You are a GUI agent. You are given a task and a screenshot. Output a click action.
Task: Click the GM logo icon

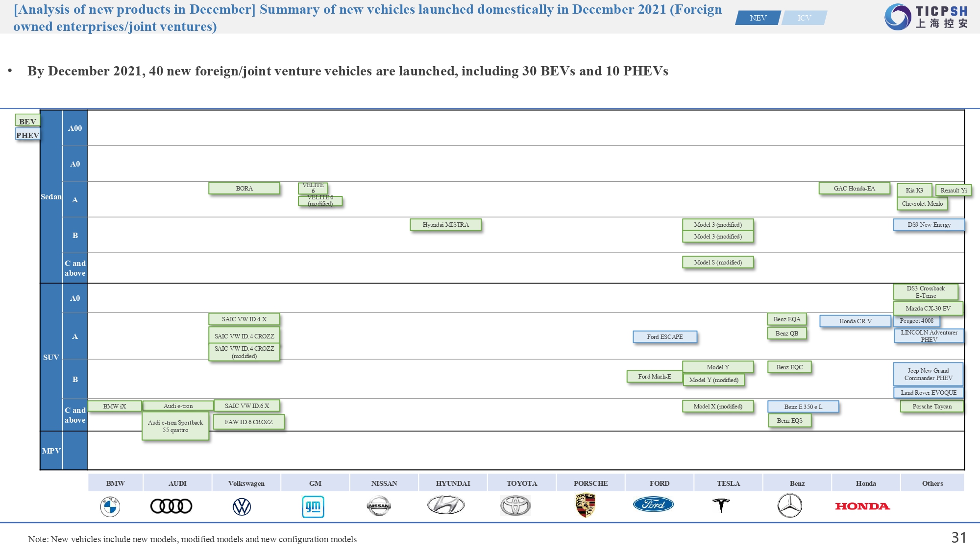313,506
